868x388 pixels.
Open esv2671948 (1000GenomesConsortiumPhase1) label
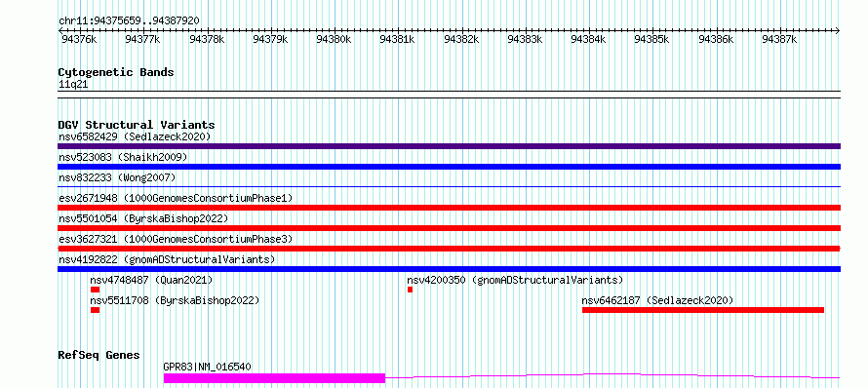[x=176, y=198]
